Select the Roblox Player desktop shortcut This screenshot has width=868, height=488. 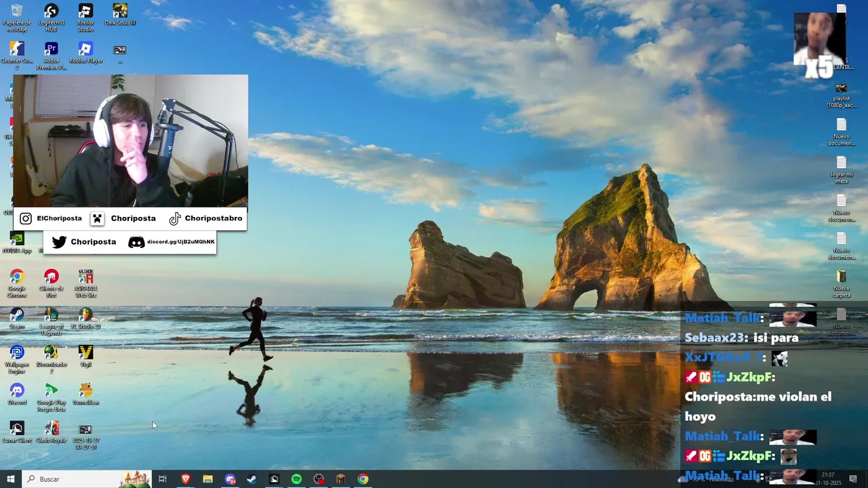[85, 53]
